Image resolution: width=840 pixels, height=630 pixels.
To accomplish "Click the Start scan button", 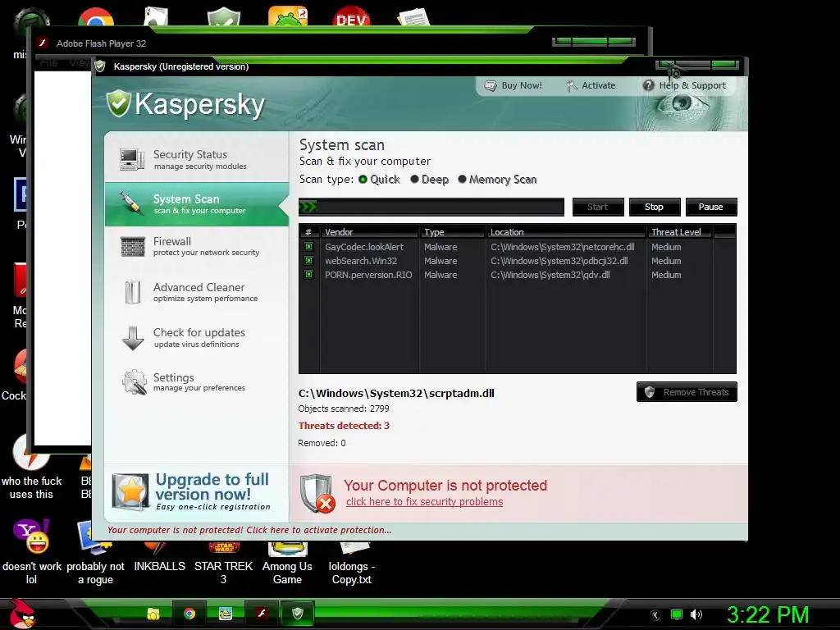I will tap(598, 207).
